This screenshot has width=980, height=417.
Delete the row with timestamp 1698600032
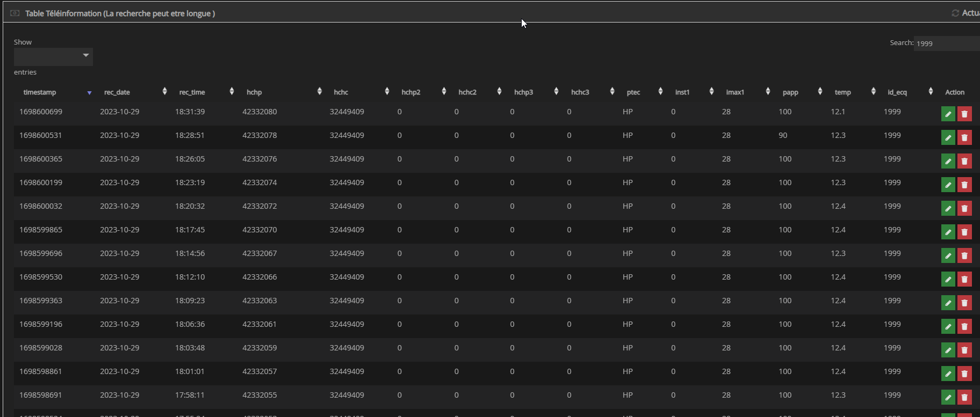click(x=964, y=208)
